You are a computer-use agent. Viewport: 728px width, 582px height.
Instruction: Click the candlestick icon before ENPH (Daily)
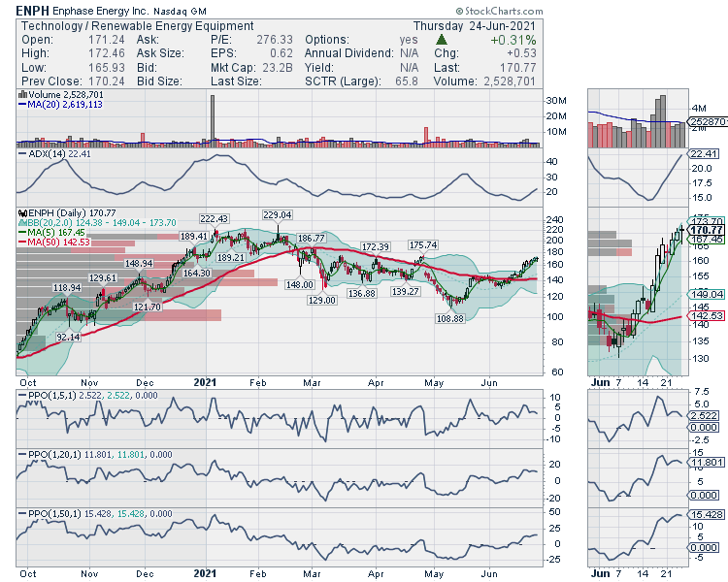click(x=22, y=213)
